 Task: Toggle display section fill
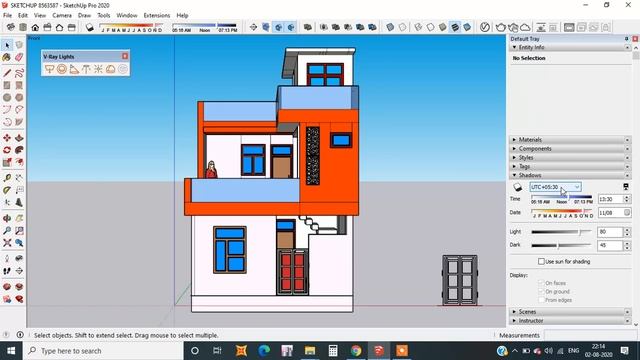(x=291, y=27)
